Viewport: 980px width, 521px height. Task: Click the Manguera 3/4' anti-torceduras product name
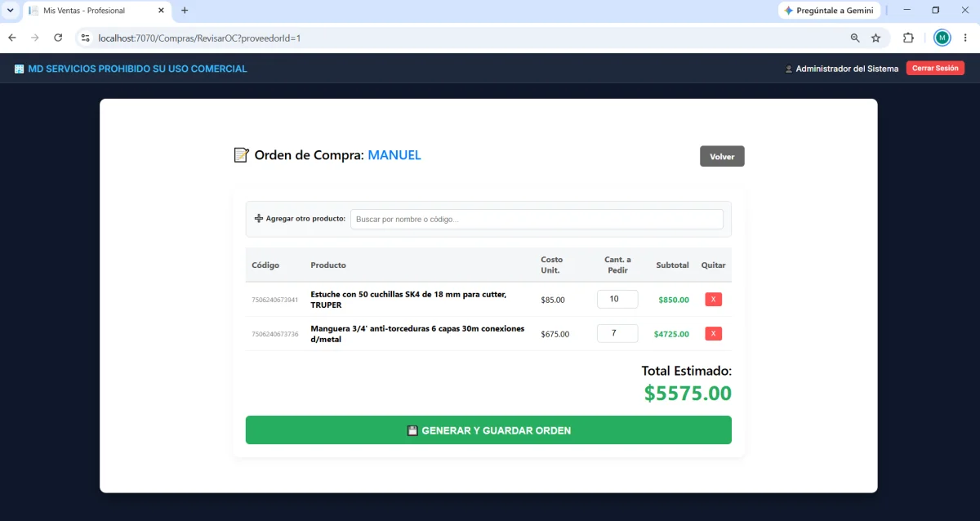[x=417, y=334]
